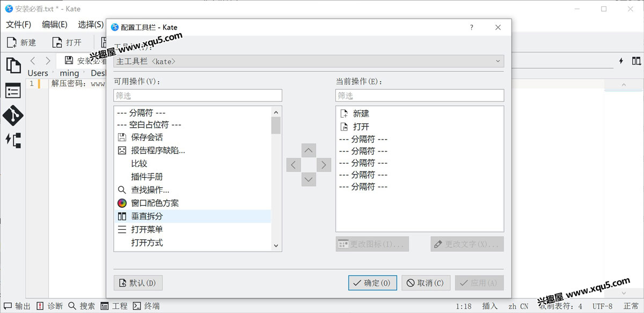Click the 确定(O) button
The height and width of the screenshot is (313, 644).
pyautogui.click(x=372, y=283)
